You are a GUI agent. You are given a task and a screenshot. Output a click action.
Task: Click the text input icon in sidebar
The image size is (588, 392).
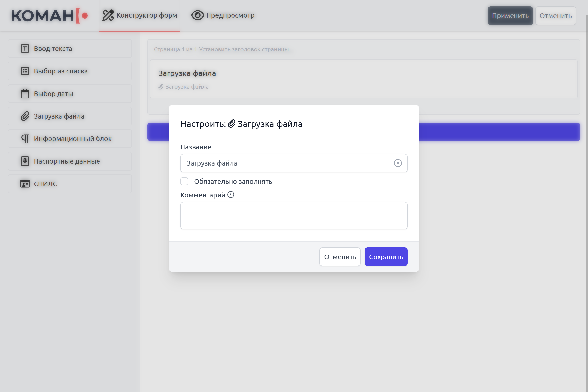click(25, 49)
